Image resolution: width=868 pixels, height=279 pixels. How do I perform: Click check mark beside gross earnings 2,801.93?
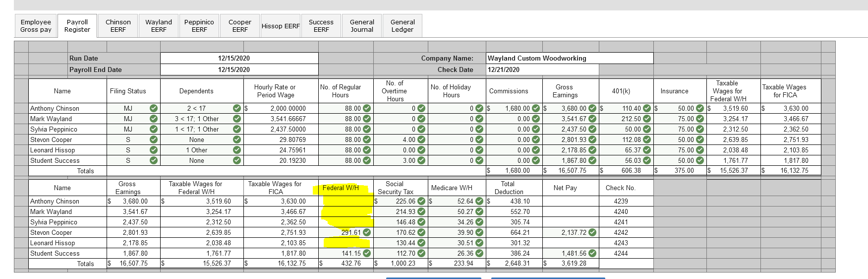pyautogui.click(x=592, y=139)
